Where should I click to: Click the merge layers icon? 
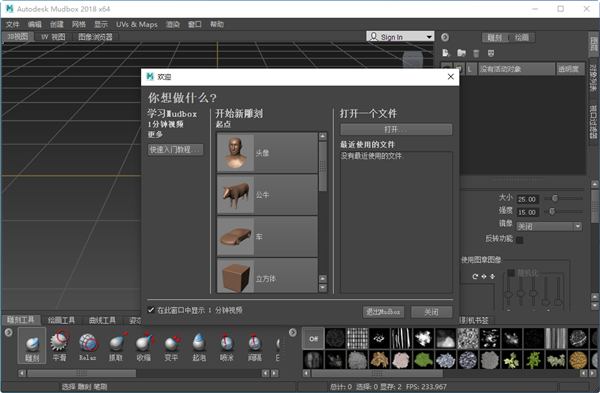point(491,53)
